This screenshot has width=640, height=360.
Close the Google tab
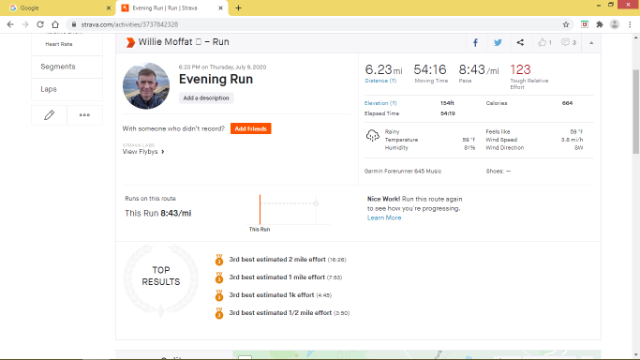[x=109, y=8]
